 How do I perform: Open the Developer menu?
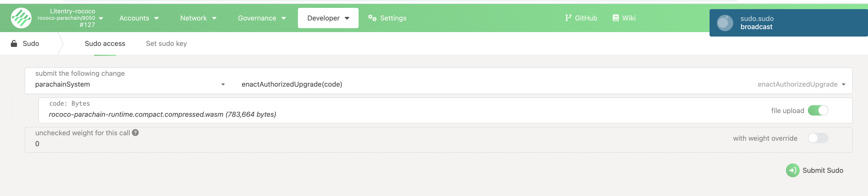pyautogui.click(x=328, y=18)
